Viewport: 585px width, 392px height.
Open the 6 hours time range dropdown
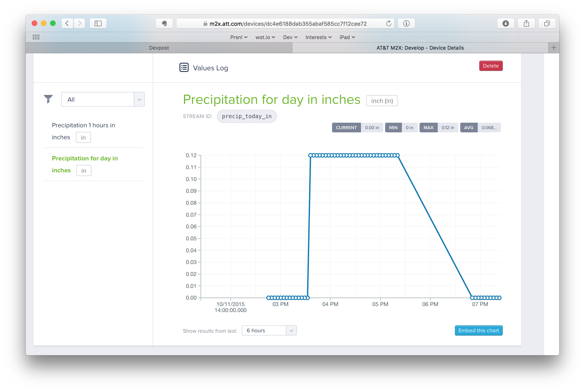[x=269, y=330]
